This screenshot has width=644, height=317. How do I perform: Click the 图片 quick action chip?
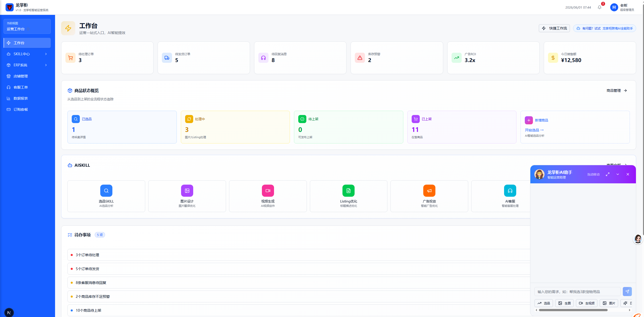[609, 303]
